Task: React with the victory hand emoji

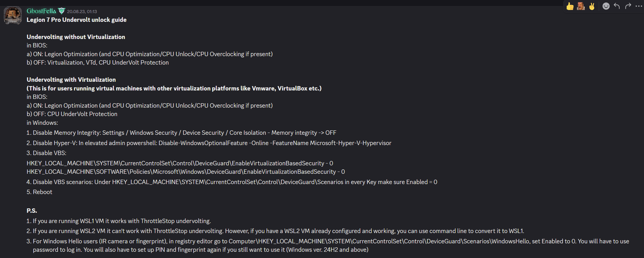Action: (x=592, y=6)
